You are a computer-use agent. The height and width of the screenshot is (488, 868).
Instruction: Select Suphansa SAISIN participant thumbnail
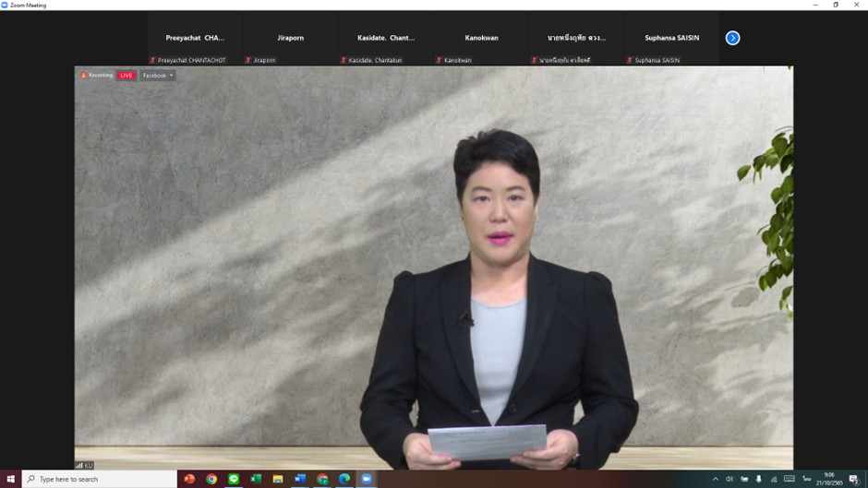point(671,38)
